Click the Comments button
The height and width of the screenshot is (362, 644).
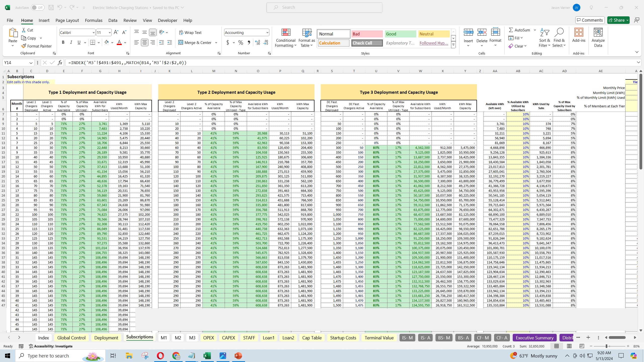tap(590, 20)
